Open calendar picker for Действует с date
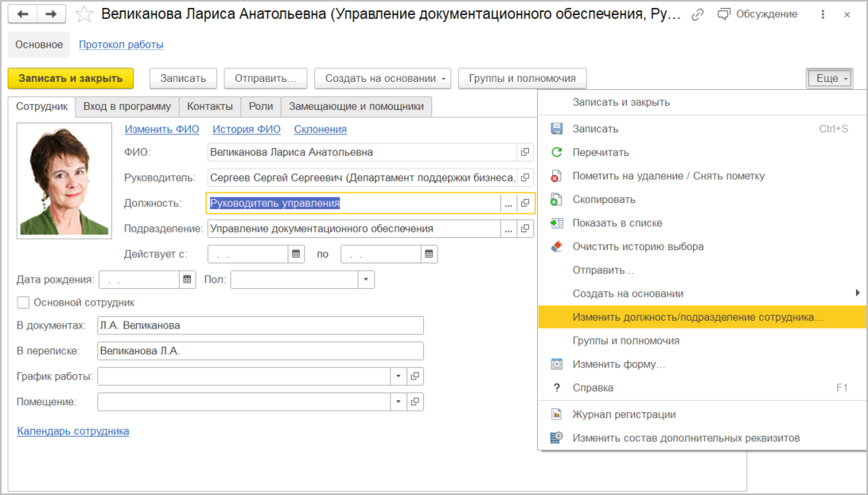Image resolution: width=868 pixels, height=495 pixels. 296,254
